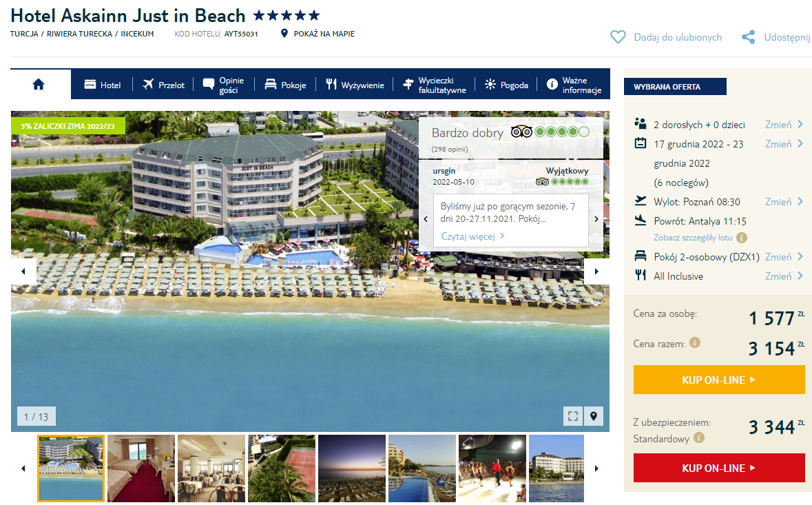812x505 pixels.
Task: Click the map pin icon on photo
Action: [x=594, y=416]
